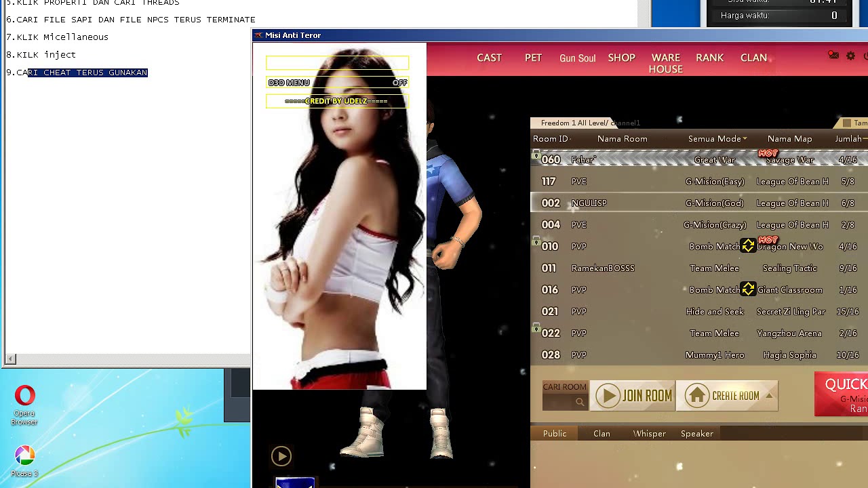The height and width of the screenshot is (488, 868).
Task: Click the search magnifier in Cari Room
Action: [x=580, y=403]
